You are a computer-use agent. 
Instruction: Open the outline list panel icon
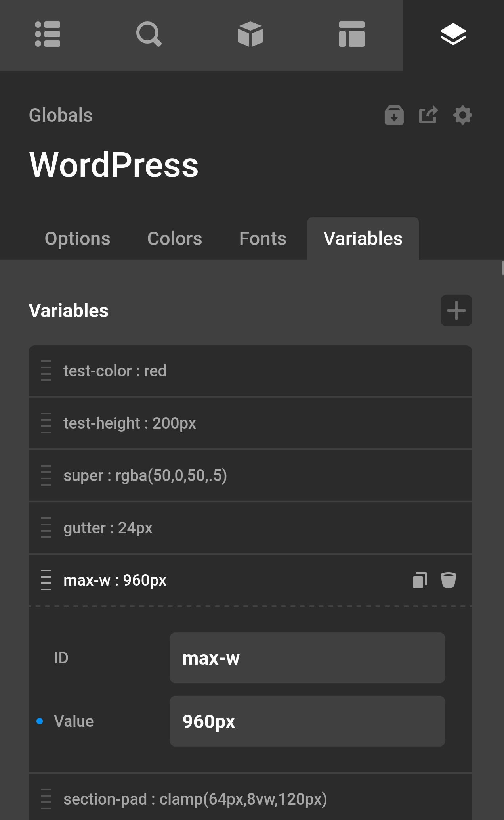48,34
